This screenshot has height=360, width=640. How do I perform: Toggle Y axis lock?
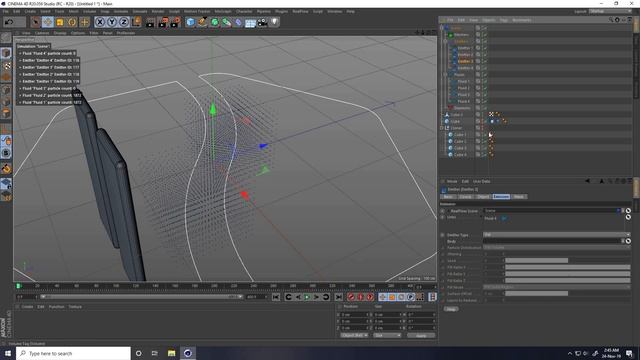(x=112, y=22)
